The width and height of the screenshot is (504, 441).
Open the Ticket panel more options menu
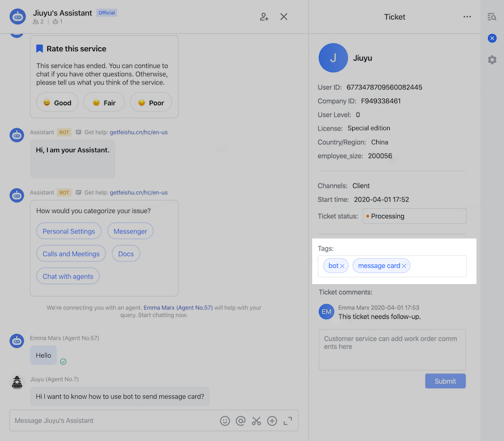(467, 17)
